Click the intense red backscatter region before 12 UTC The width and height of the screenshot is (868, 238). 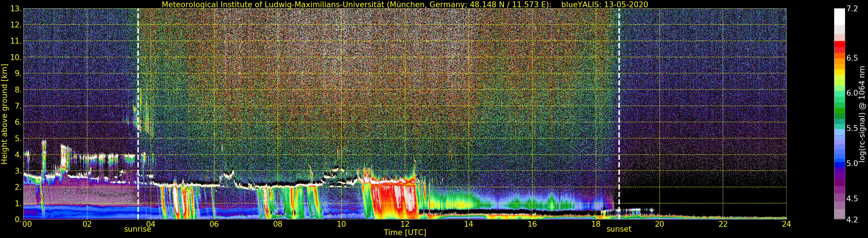coord(388,199)
